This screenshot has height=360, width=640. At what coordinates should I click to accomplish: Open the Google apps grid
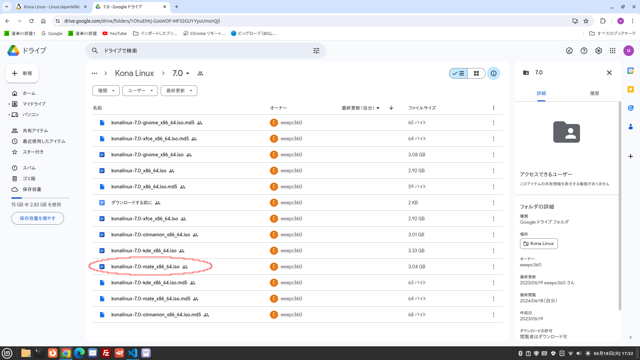click(x=613, y=51)
